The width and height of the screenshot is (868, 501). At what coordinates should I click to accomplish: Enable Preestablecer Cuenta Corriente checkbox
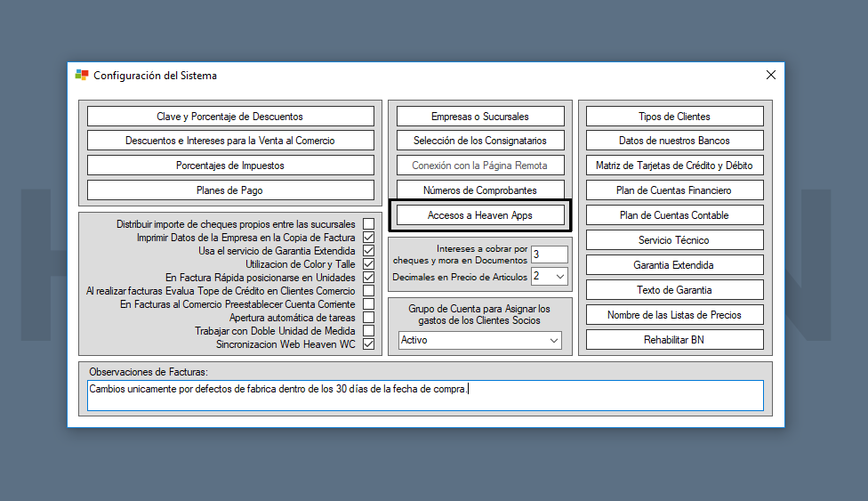[x=369, y=303]
